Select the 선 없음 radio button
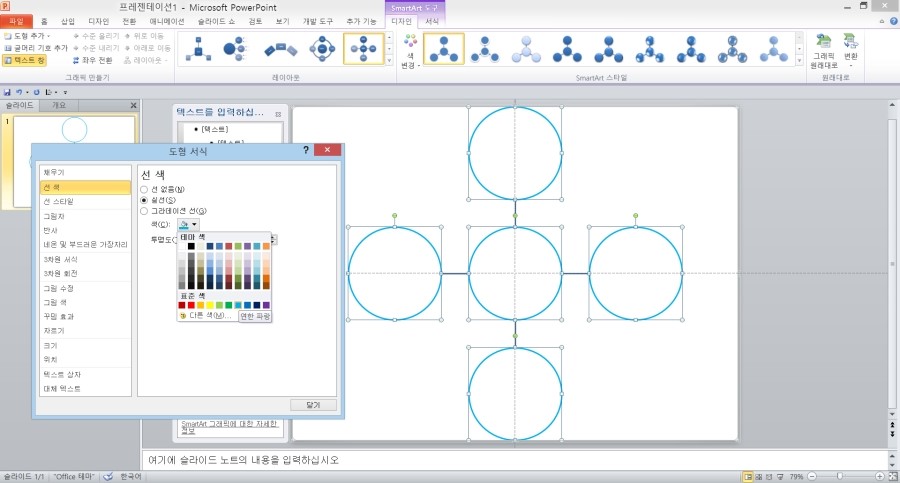Image resolution: width=900 pixels, height=483 pixels. click(x=144, y=189)
